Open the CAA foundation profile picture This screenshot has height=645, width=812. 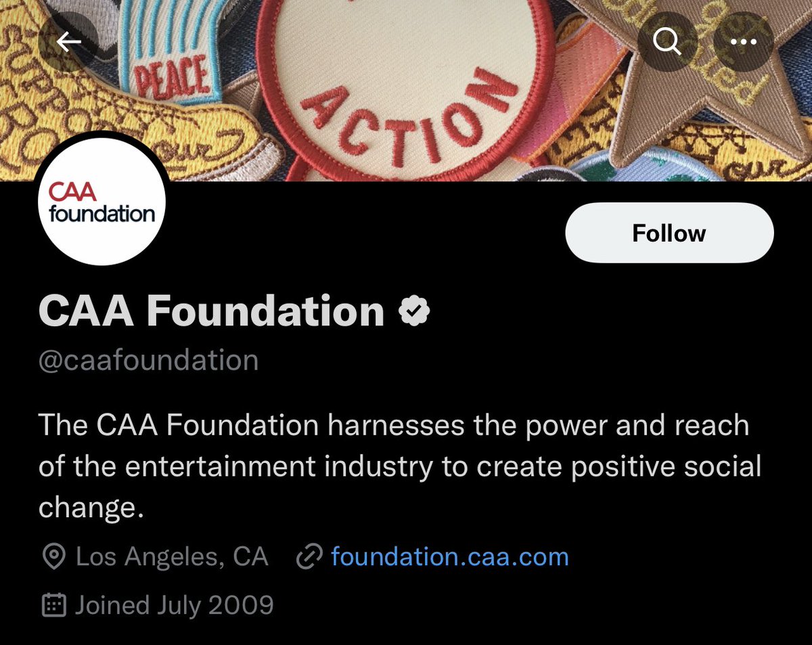coord(101,203)
